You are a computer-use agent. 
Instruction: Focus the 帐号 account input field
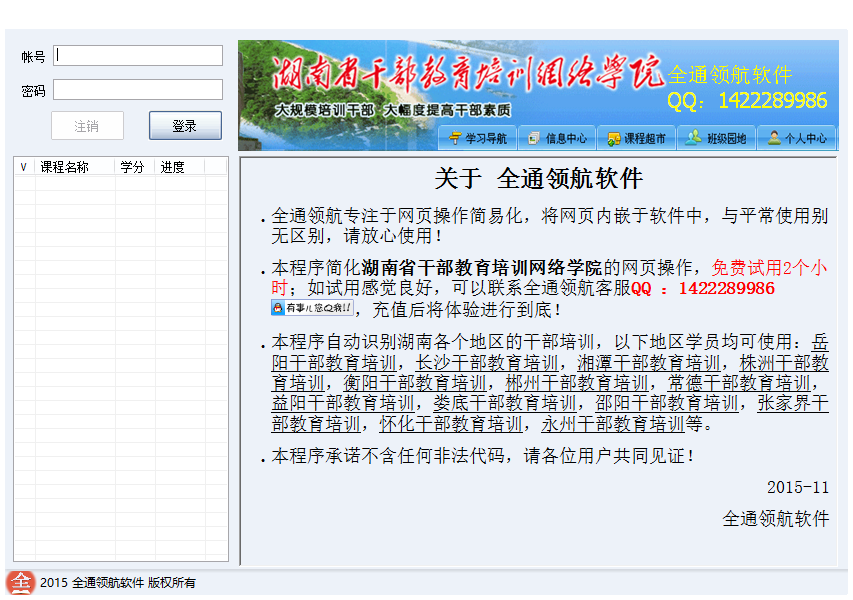click(x=138, y=56)
